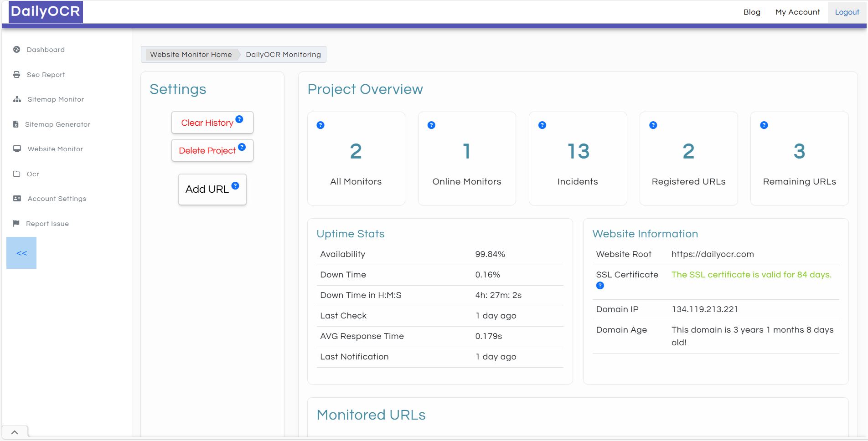Open Dashboard from the sidebar
This screenshot has width=868, height=441.
[x=46, y=50]
